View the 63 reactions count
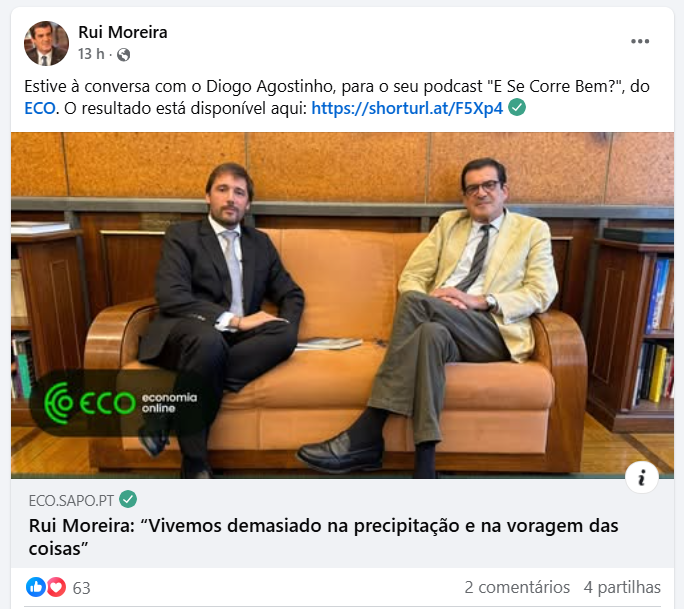The height and width of the screenshot is (609, 684). click(82, 588)
